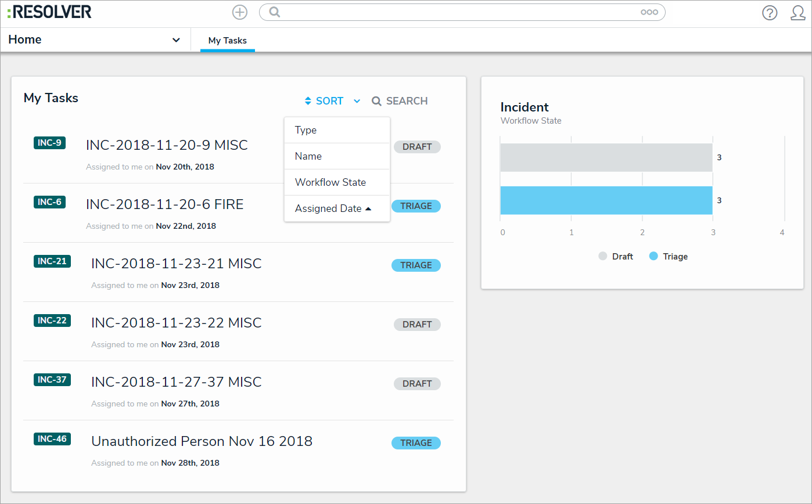Click the magnifier icon beside SEARCH
The image size is (812, 504).
(x=376, y=101)
